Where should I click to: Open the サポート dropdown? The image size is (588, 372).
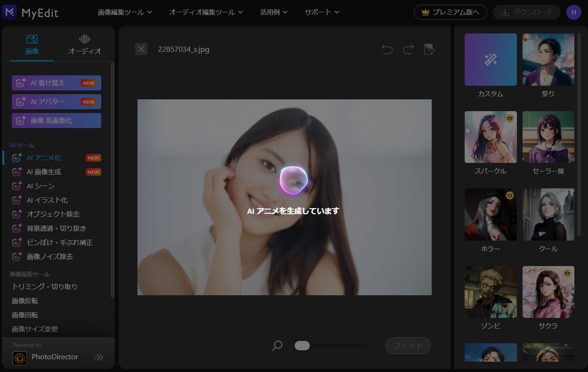point(321,12)
